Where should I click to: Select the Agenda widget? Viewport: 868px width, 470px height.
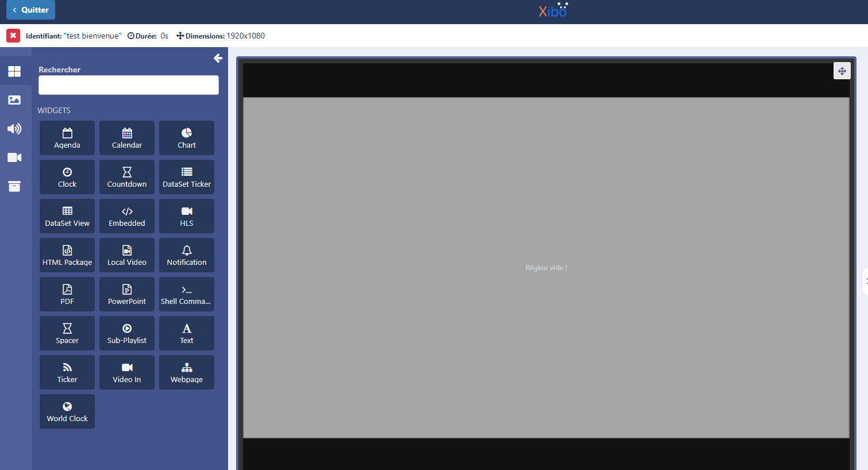click(67, 138)
